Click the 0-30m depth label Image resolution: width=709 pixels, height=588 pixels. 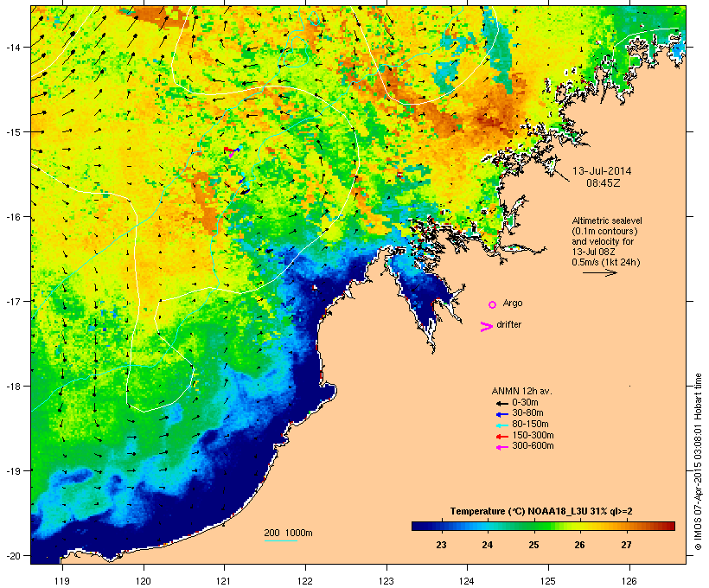(x=525, y=403)
